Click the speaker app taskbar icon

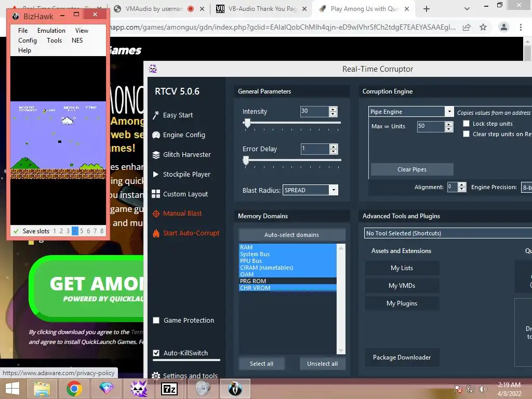[x=203, y=389]
